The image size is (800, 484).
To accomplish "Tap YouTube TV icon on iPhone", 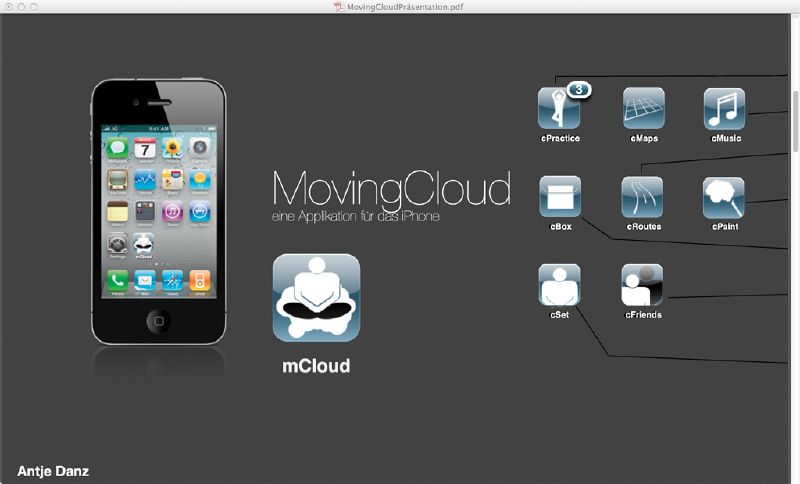I will (117, 180).
